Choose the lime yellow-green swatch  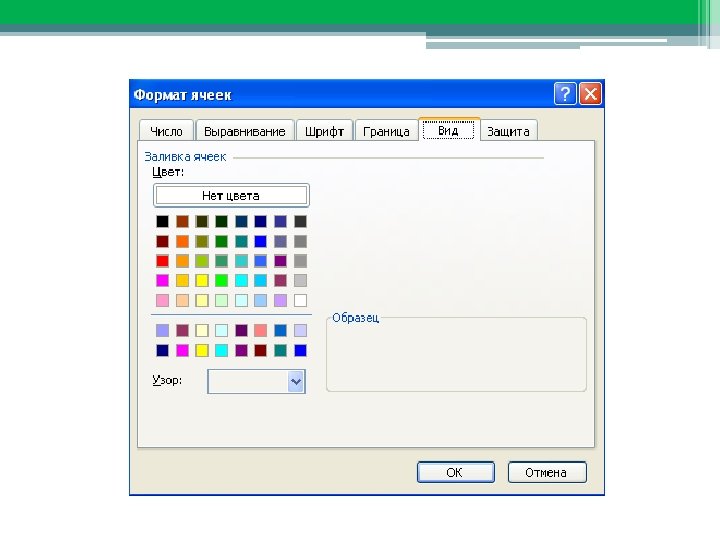click(x=202, y=261)
